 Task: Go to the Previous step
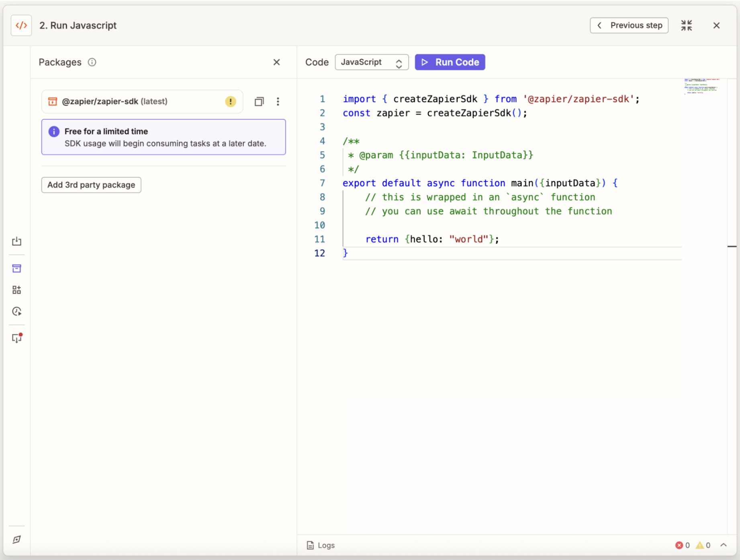629,25
